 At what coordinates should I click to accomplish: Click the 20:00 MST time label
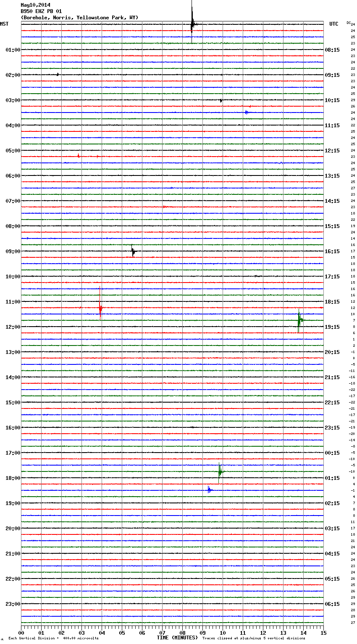click(13, 529)
